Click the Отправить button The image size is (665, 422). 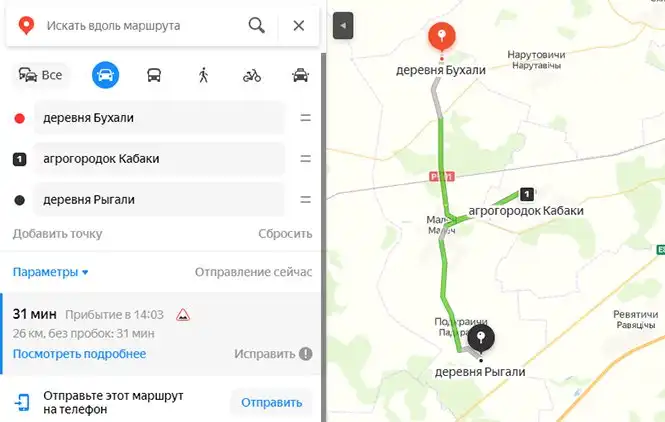coord(271,402)
